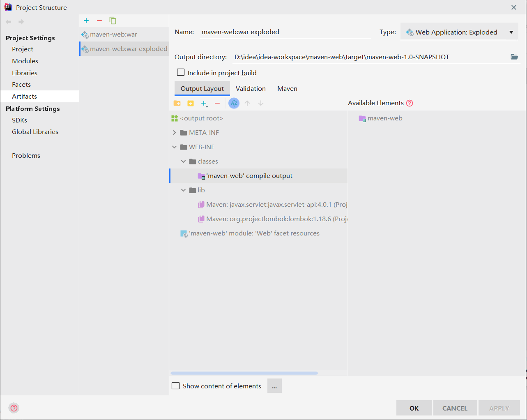Open element options ellipsis button
Viewport: 527px width, 420px height.
pos(274,386)
